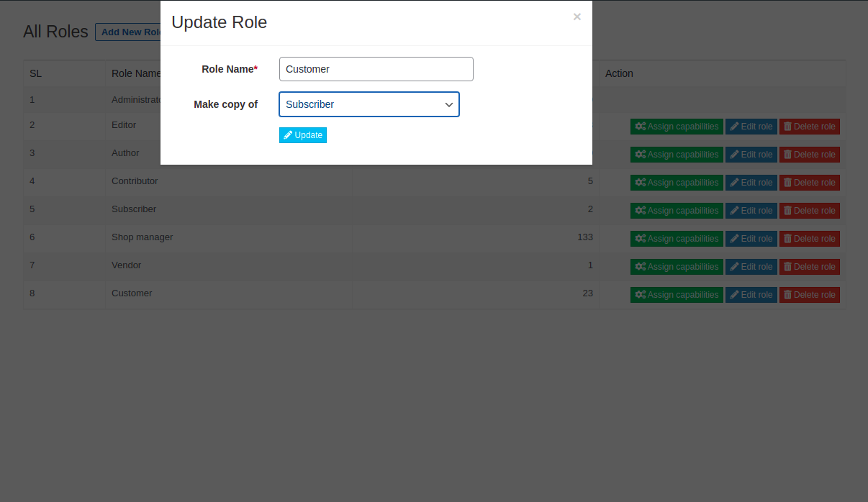Edit the Editor role
This screenshot has width=868, height=502.
point(751,127)
